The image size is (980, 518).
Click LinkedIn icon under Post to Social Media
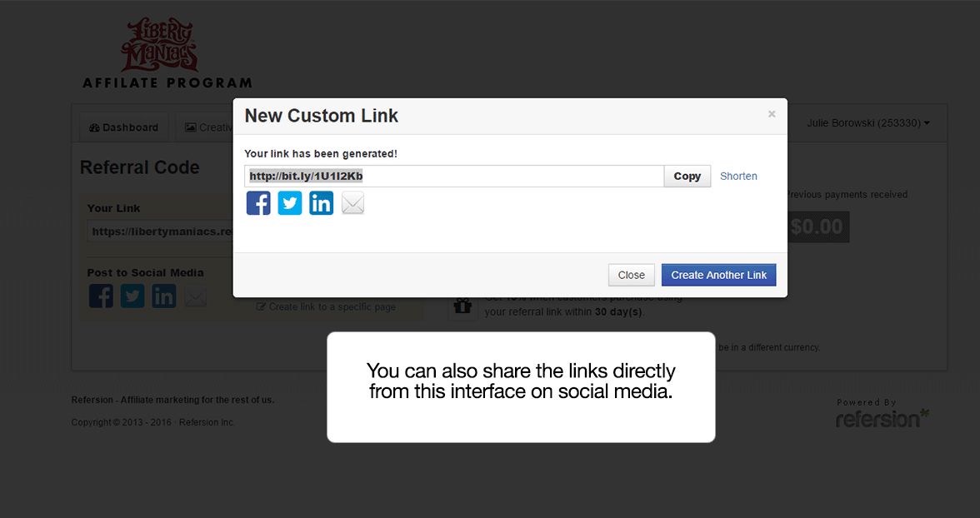pos(164,296)
